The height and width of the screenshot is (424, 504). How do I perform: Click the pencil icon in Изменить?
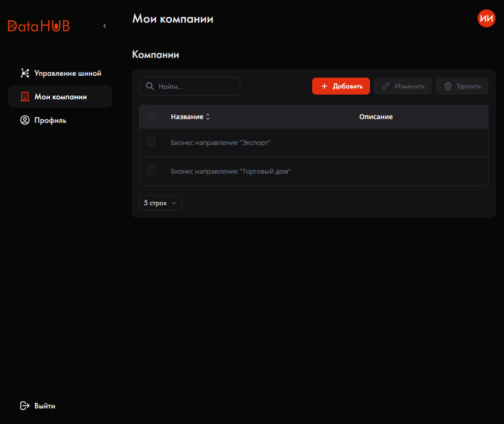point(386,86)
